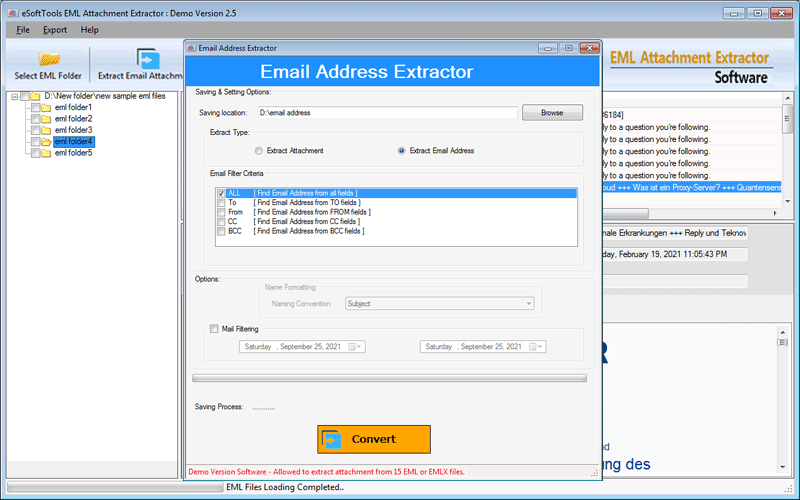Select the Extract Email Address radio button
This screenshot has height=500, width=800.
point(402,151)
